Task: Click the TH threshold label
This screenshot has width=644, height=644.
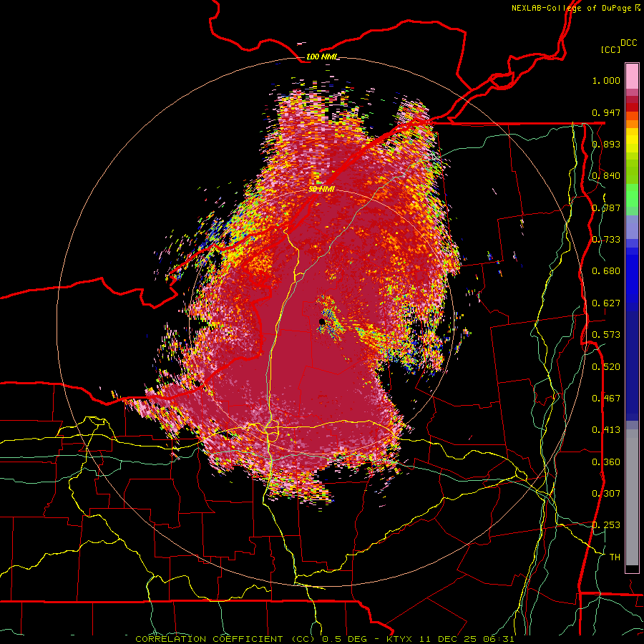Action: point(615,557)
